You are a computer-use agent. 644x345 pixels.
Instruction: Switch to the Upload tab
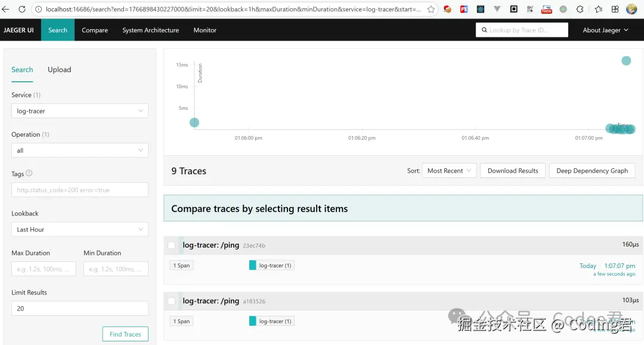click(x=59, y=69)
